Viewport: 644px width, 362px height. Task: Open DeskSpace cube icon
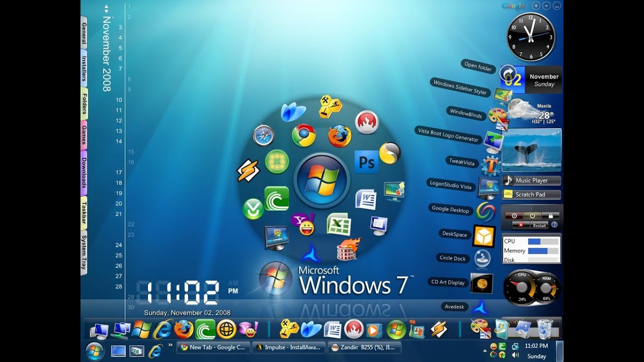pos(484,236)
